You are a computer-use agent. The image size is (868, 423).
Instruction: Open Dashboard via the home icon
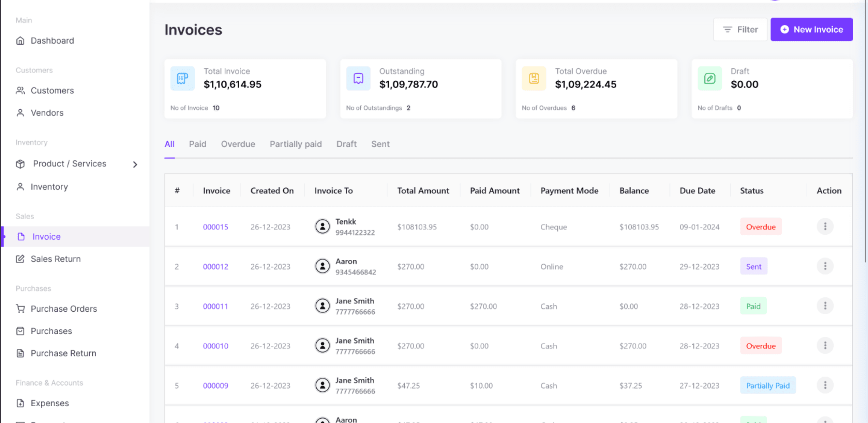pyautogui.click(x=20, y=41)
